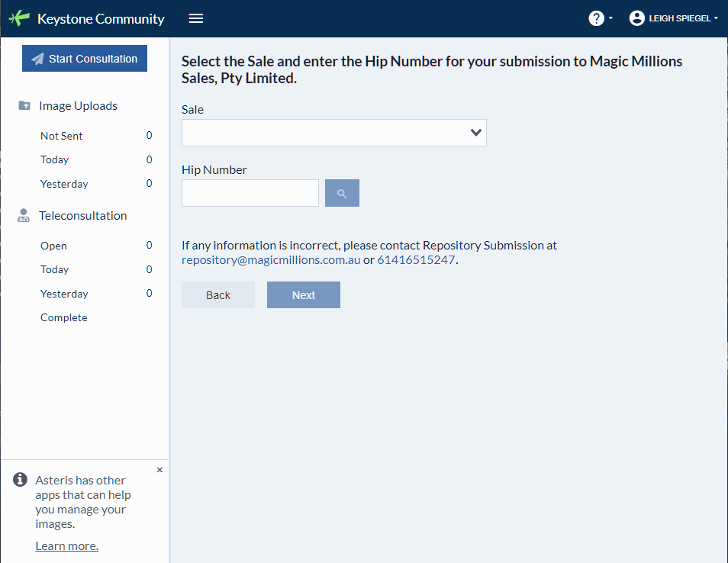Click the Keystone Community logo icon
The height and width of the screenshot is (563, 728).
click(19, 18)
